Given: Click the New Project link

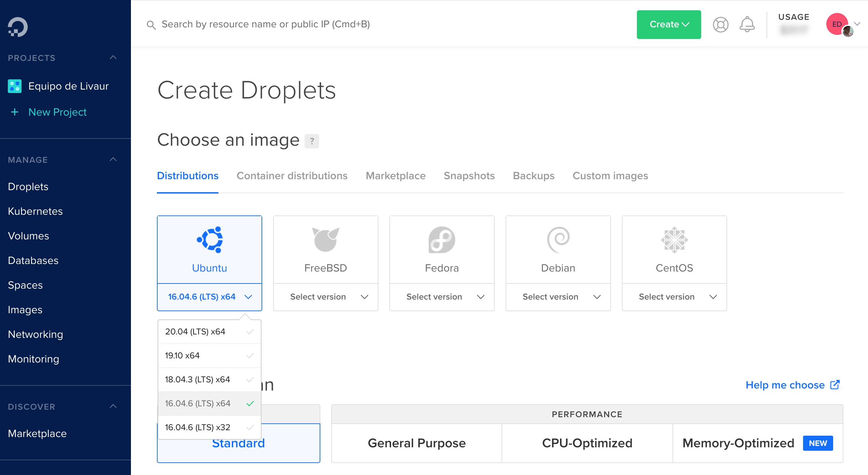Looking at the screenshot, I should (x=57, y=112).
